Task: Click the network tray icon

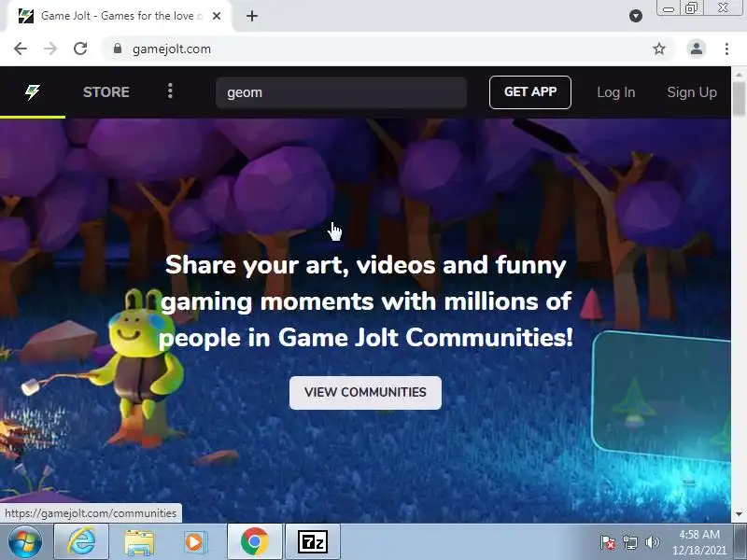Action: 629,542
